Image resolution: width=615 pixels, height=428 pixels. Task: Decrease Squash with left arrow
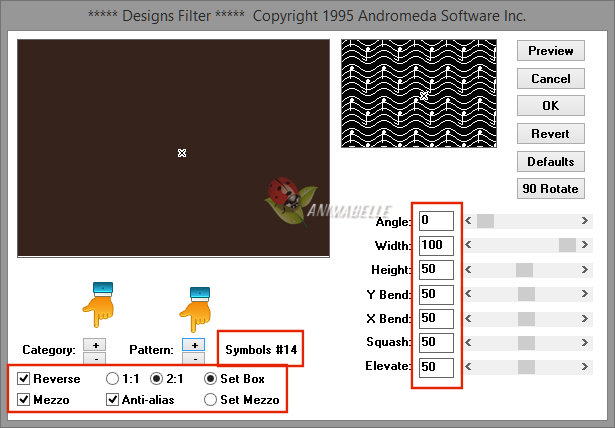point(468,342)
